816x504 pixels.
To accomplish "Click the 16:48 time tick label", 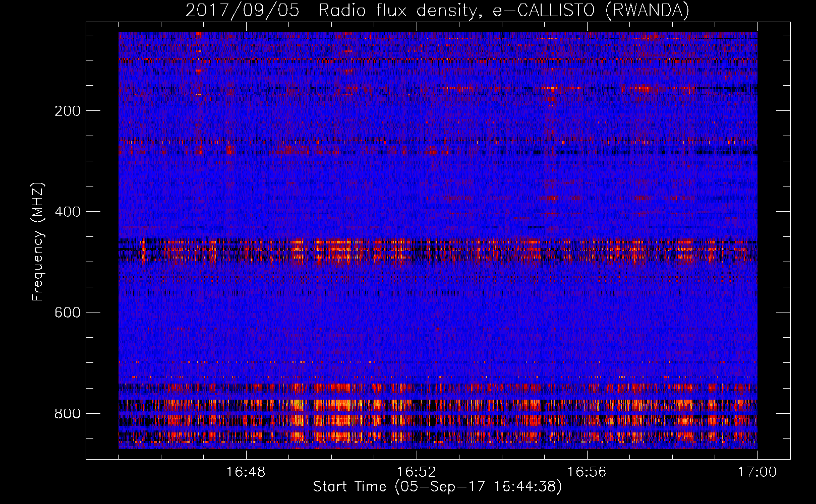I will click(246, 472).
